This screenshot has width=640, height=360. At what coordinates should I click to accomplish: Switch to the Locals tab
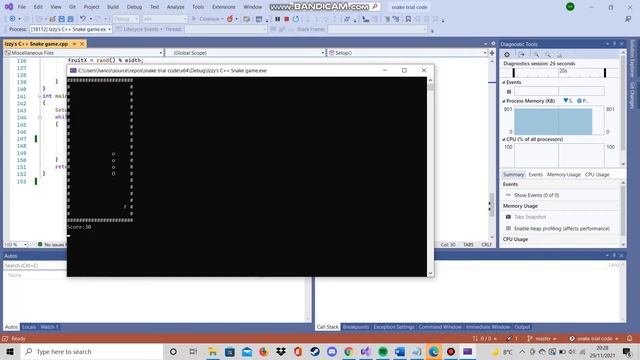click(29, 327)
